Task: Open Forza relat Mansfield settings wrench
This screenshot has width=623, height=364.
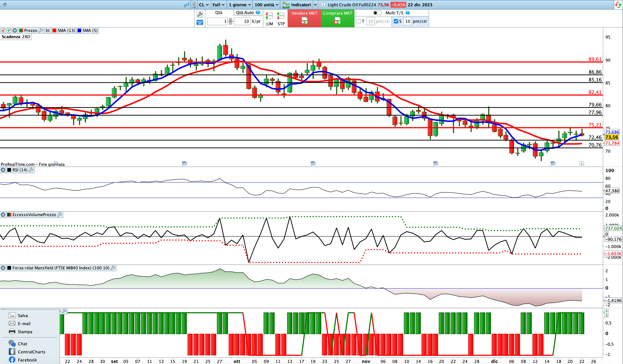Action: [x=113, y=268]
